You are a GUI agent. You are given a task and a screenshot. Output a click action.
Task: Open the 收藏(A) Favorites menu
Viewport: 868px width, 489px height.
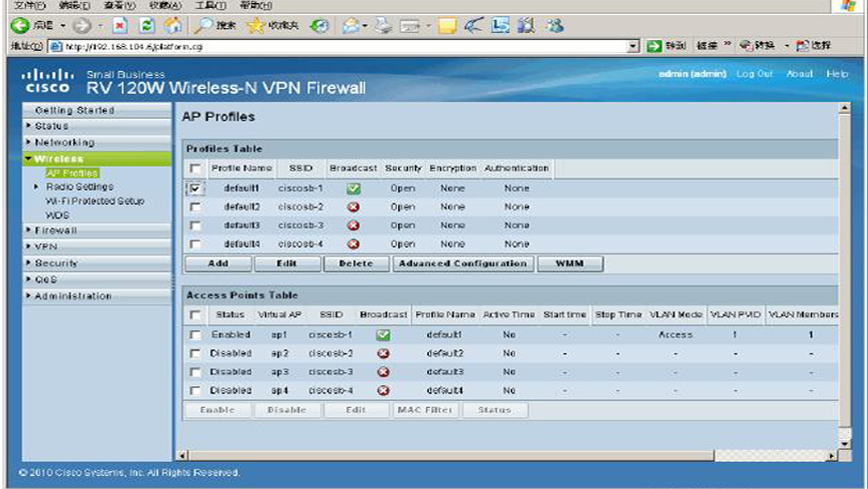(165, 6)
